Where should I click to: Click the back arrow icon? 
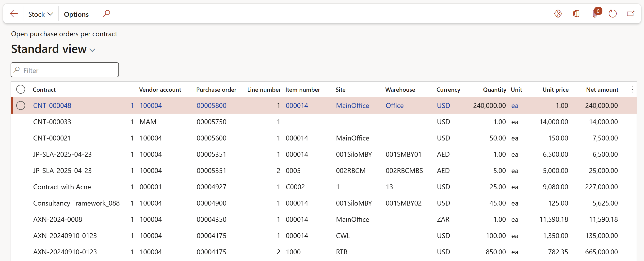14,14
